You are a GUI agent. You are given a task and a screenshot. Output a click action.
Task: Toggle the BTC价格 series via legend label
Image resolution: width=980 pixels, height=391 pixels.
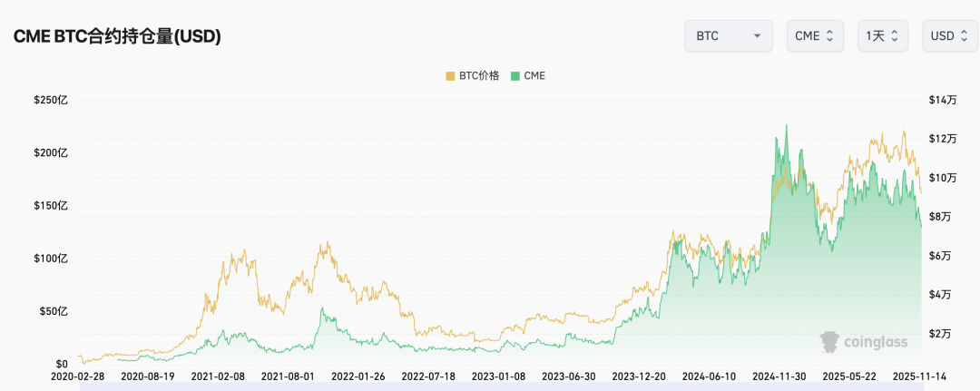point(479,76)
